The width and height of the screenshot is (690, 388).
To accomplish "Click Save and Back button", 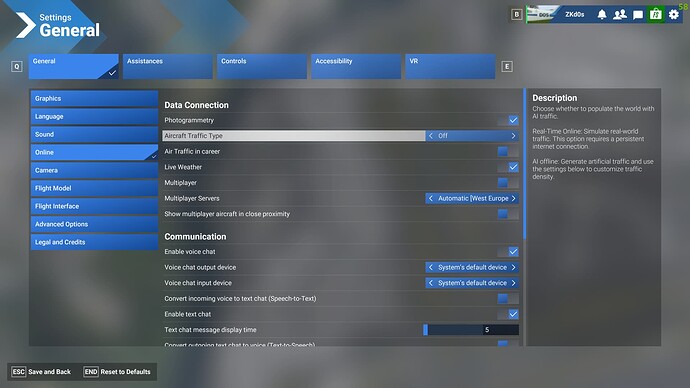I will pos(41,372).
